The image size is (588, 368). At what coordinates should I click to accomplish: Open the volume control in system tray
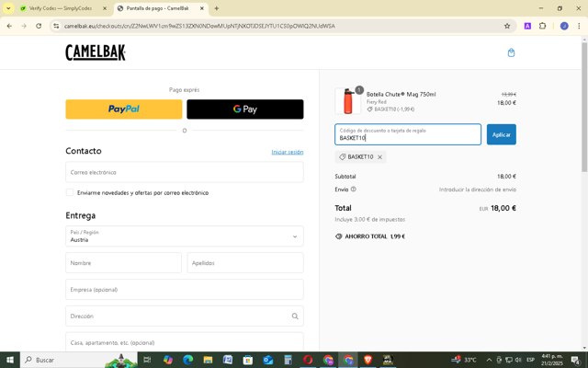click(518, 360)
